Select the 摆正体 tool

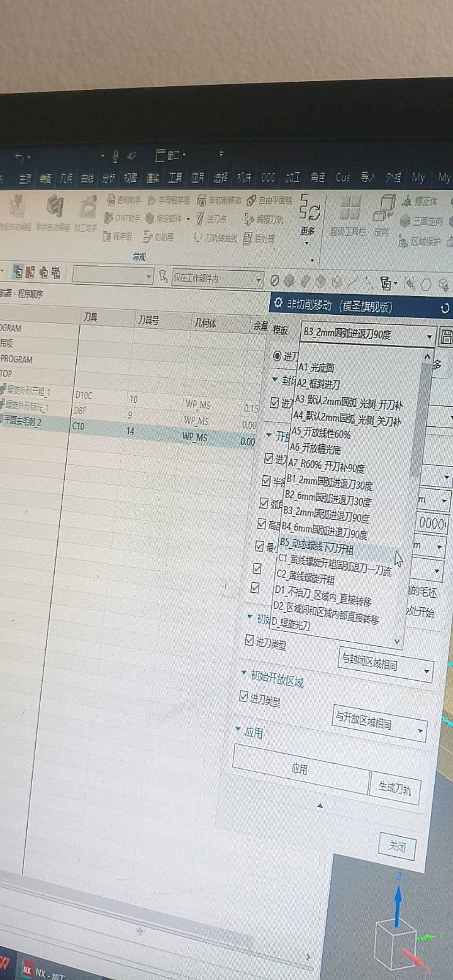[420, 202]
